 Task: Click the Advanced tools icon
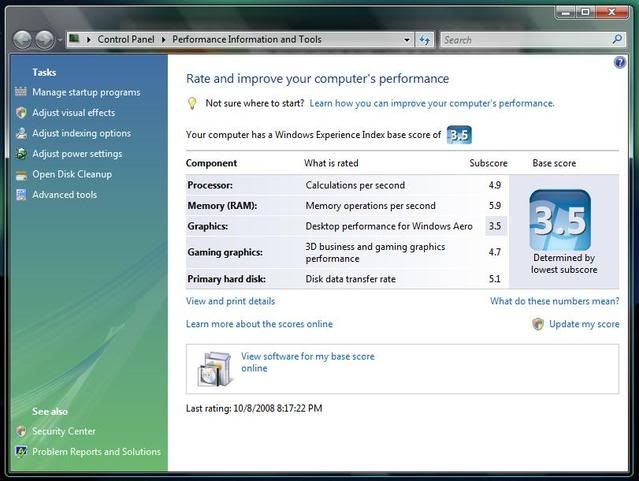click(x=21, y=195)
